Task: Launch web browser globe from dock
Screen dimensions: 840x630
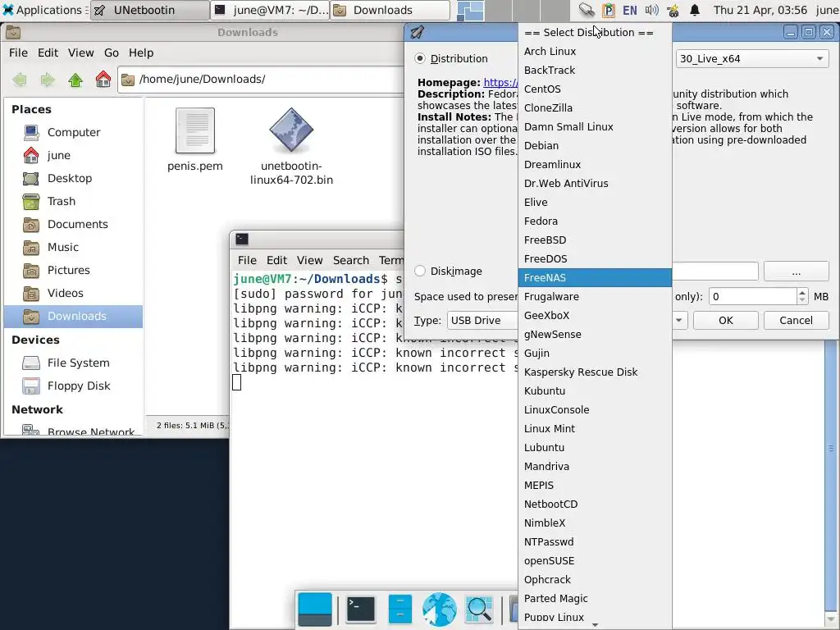Action: click(x=440, y=609)
